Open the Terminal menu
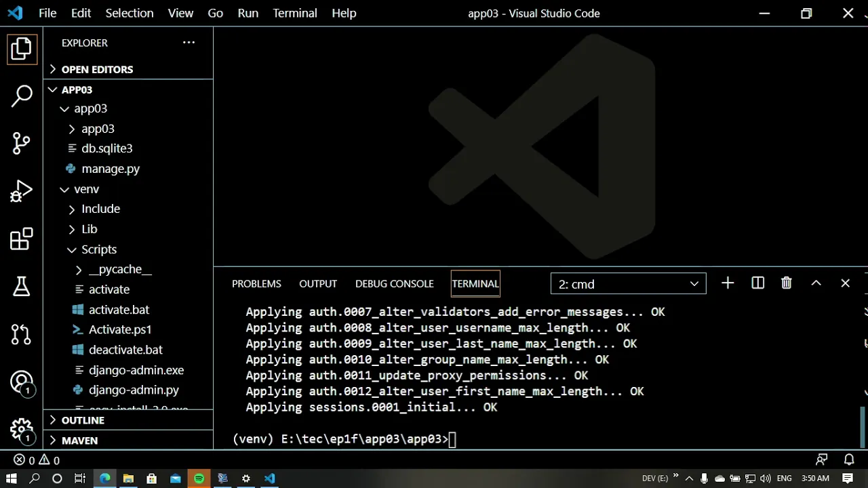 point(295,13)
